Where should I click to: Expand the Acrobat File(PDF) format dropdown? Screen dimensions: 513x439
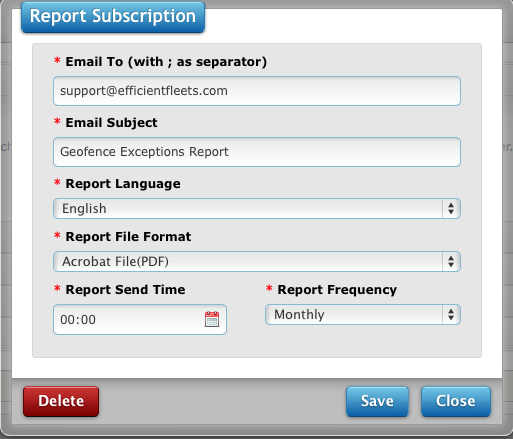coord(257,262)
